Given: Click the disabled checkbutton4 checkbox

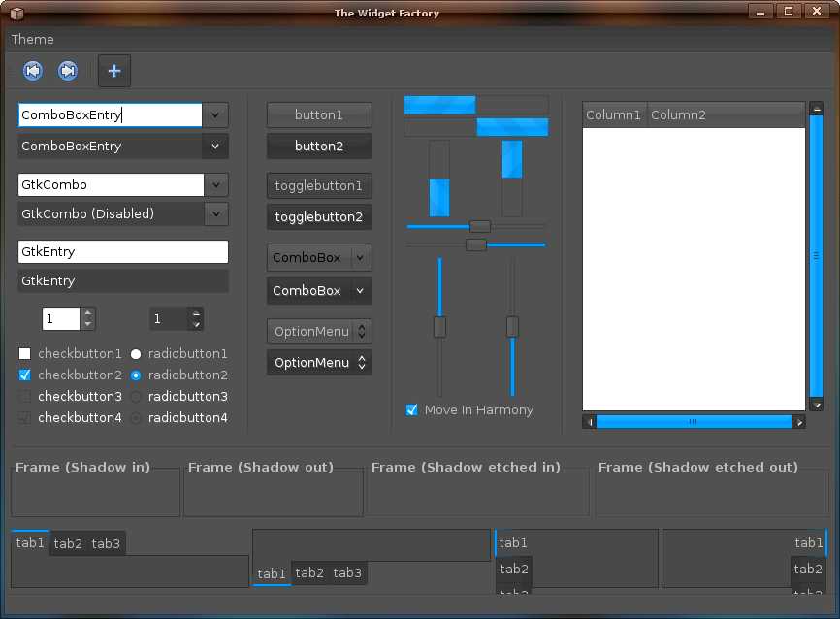Looking at the screenshot, I should point(24,418).
